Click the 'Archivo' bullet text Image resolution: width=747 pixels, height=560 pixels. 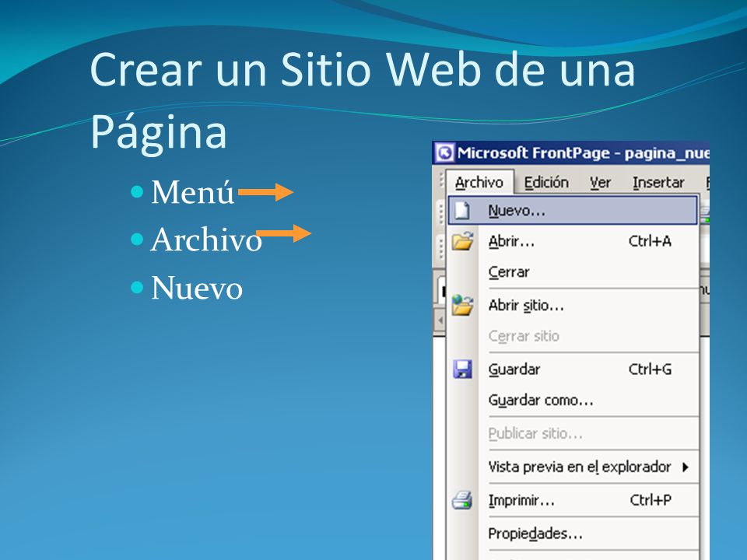(206, 239)
